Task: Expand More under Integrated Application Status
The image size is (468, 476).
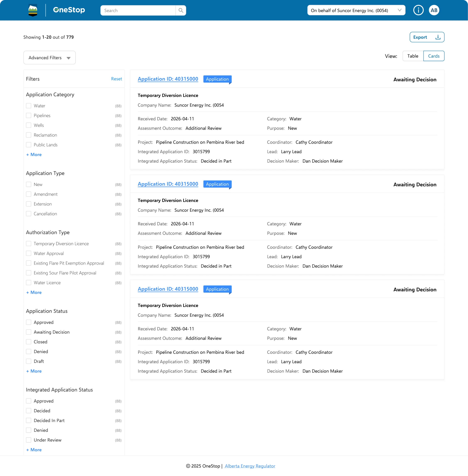Action: [34, 450]
